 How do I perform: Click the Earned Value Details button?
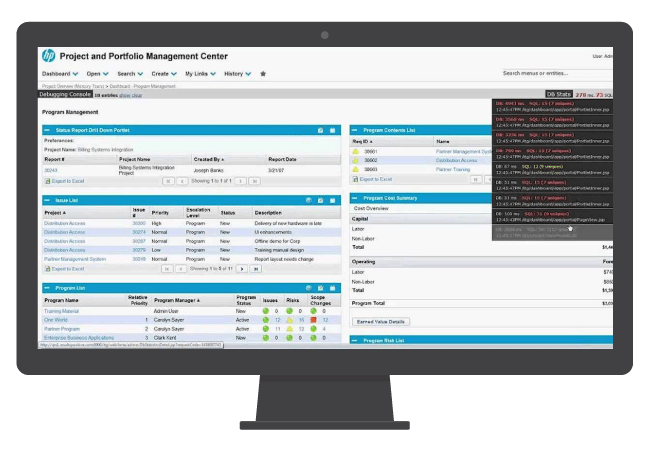(x=381, y=322)
